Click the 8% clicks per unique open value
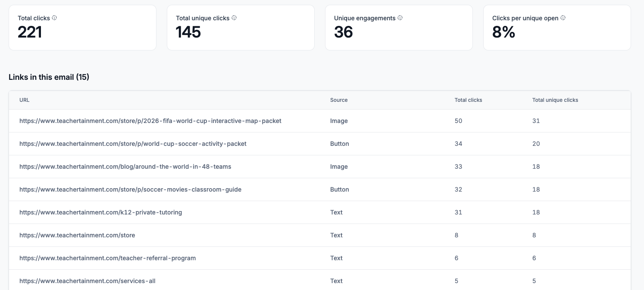 point(503,32)
